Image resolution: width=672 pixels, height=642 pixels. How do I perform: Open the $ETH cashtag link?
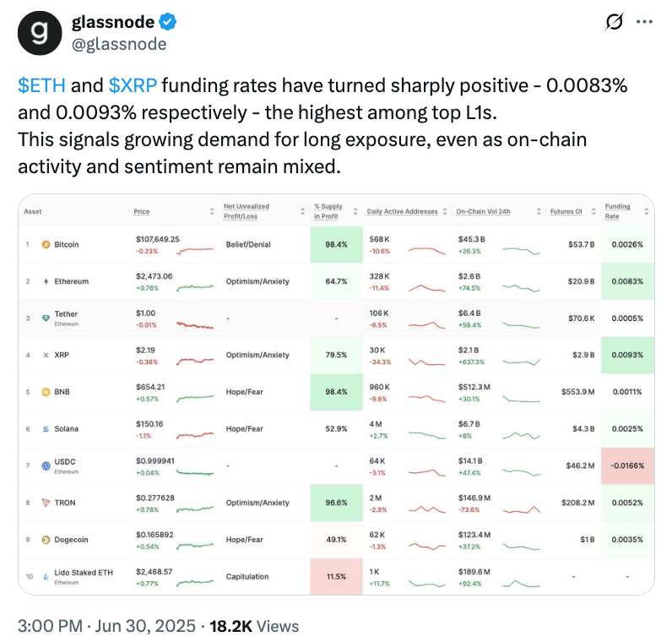coord(41,85)
